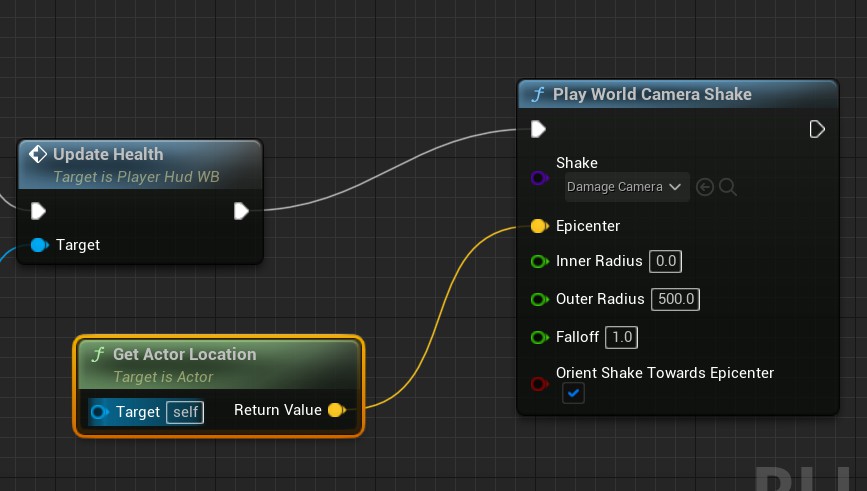The height and width of the screenshot is (491, 867).
Task: Browse to Shake asset with magnifier icon
Action: (x=728, y=187)
